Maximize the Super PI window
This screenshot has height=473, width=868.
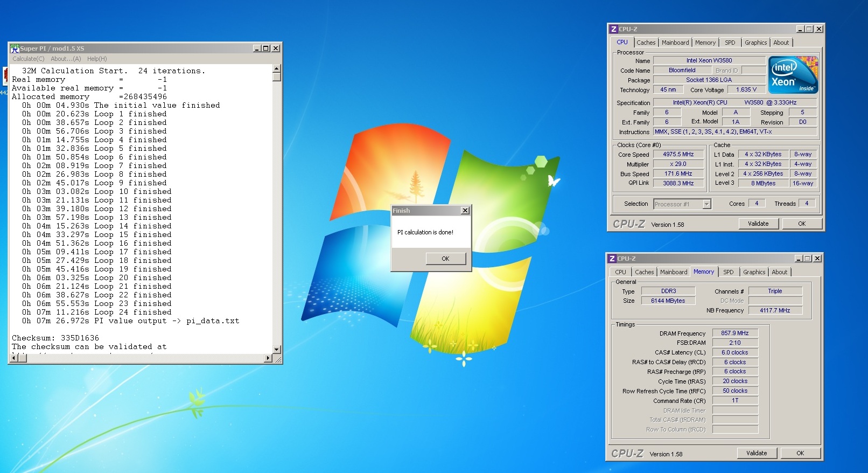pos(266,48)
